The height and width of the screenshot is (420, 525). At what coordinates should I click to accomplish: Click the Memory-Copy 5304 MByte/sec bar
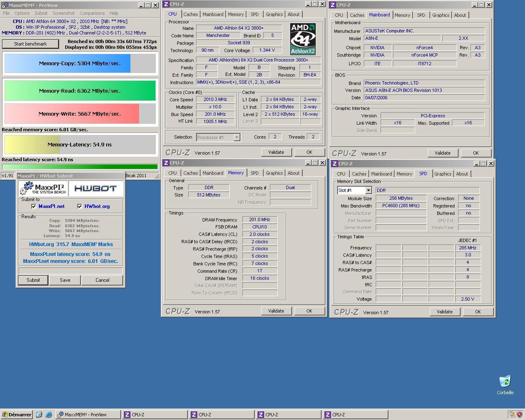(80, 63)
